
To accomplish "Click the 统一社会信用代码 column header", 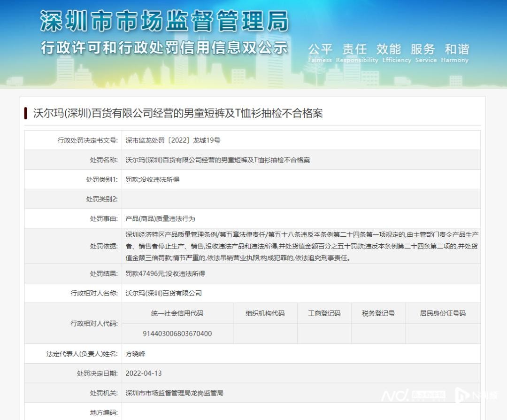I will pyautogui.click(x=177, y=313).
